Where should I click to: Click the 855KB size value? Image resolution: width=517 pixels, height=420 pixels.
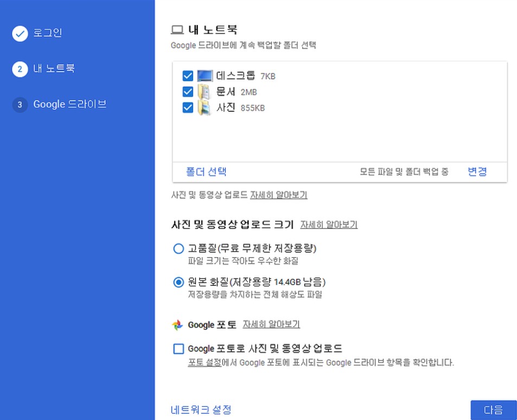pyautogui.click(x=253, y=108)
